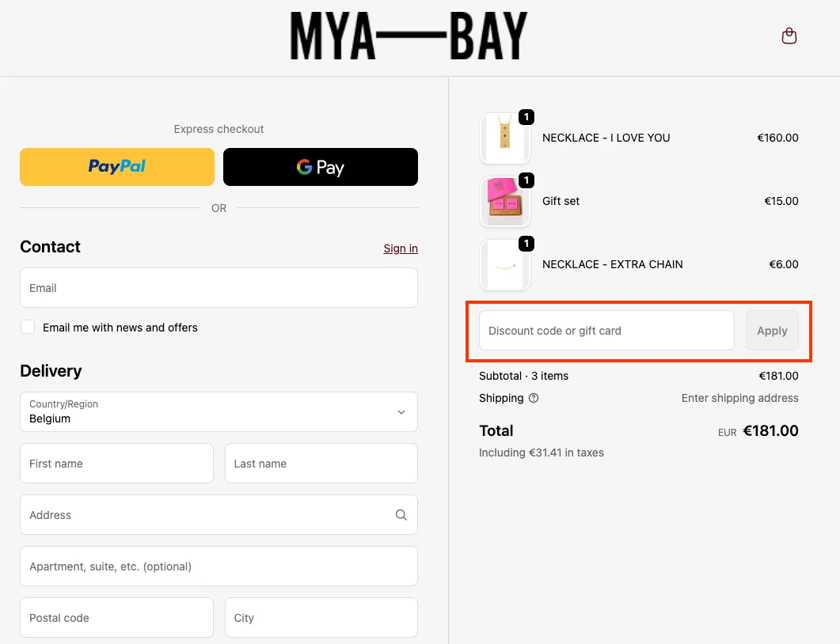This screenshot has height=644, width=840.
Task: Click the search magnifier in the Address field
Action: pyautogui.click(x=401, y=514)
